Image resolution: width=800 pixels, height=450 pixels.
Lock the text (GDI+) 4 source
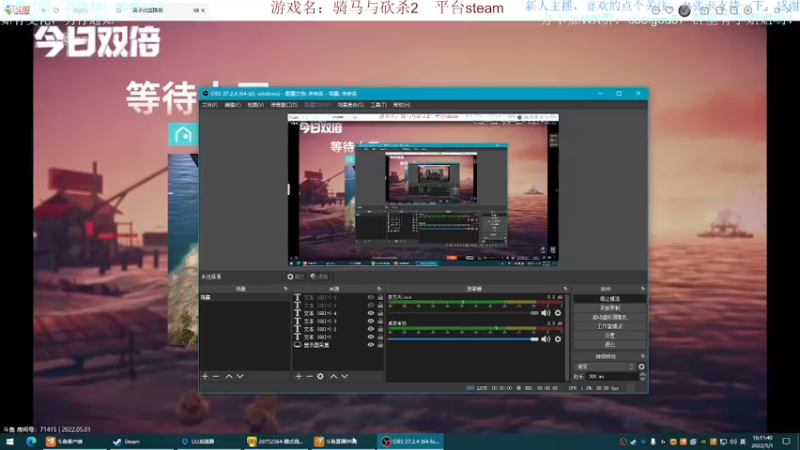point(380,313)
